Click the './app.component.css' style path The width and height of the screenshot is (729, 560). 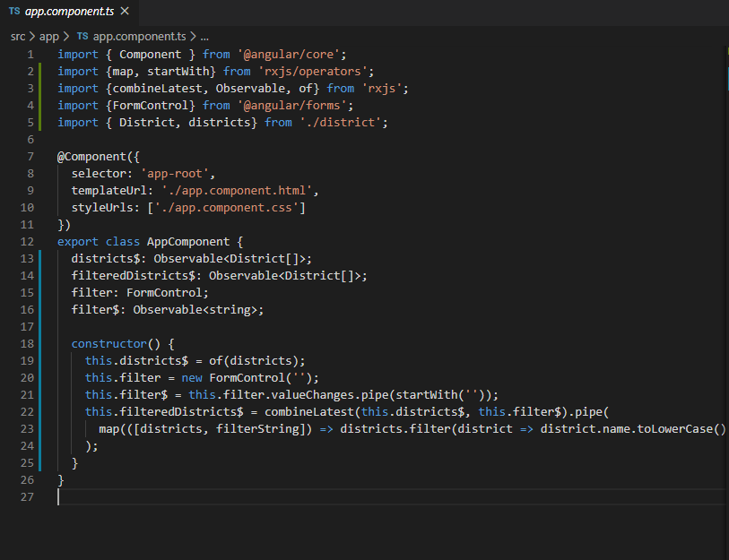(226, 208)
